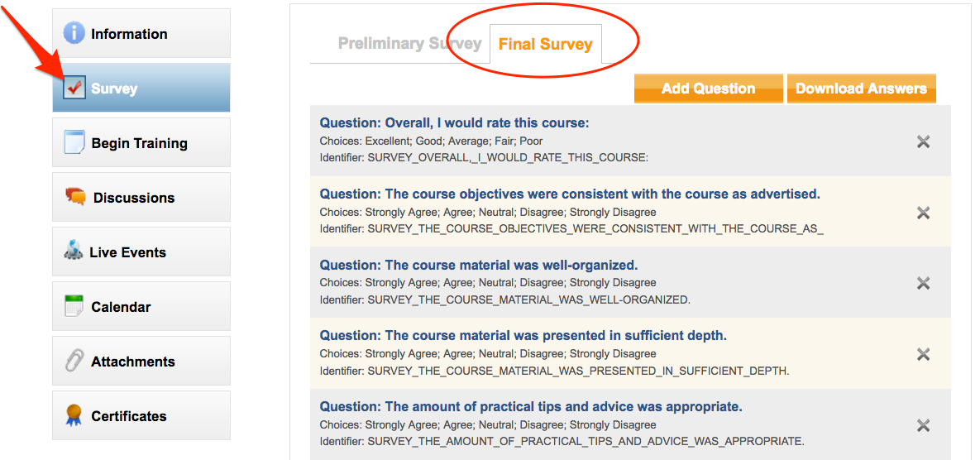
Task: Delete the practical tips question
Action: [923, 425]
